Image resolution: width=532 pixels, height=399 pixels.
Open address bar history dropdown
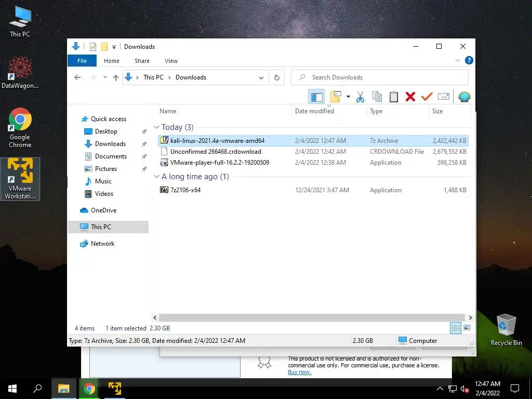(x=261, y=78)
